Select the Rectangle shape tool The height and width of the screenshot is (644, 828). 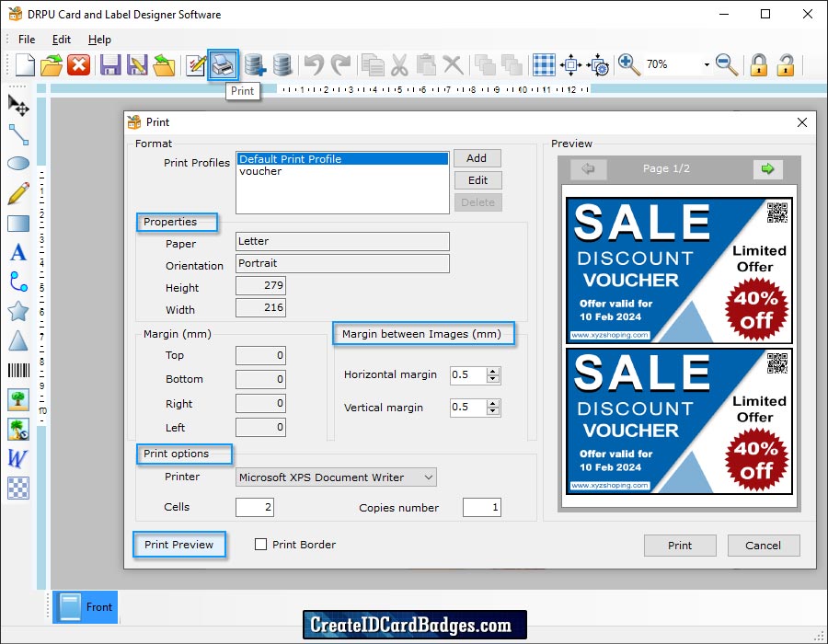[18, 224]
